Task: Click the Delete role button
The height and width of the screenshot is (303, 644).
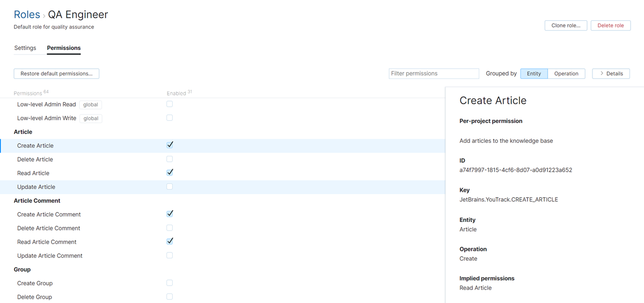Action: point(611,25)
